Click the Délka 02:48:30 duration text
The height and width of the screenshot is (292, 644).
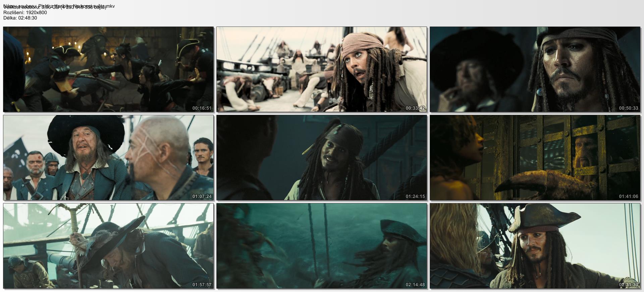20,18
